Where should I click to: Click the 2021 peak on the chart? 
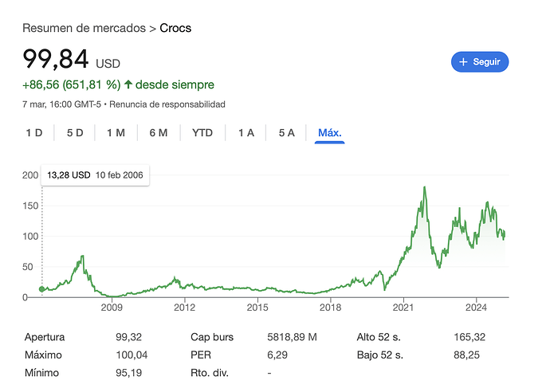click(x=424, y=187)
